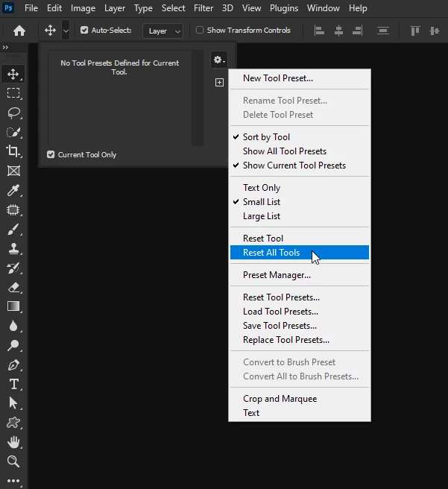448x489 pixels.
Task: Select the Frame tool
Action: (13, 171)
